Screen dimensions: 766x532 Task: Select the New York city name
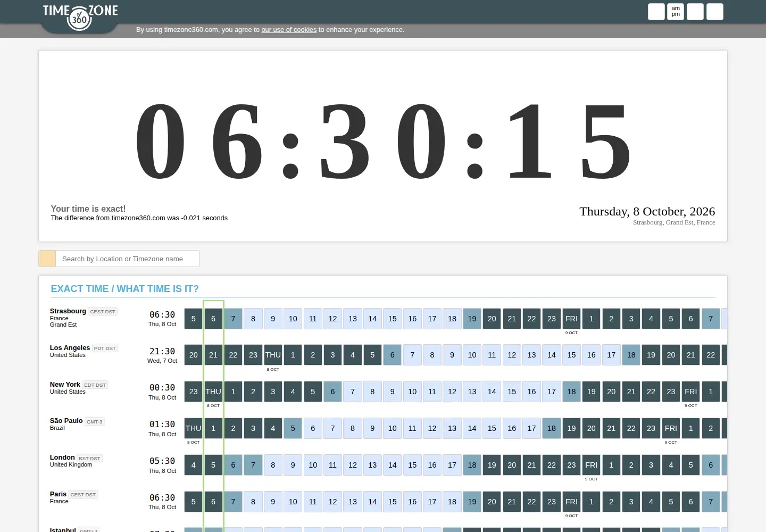tap(65, 384)
